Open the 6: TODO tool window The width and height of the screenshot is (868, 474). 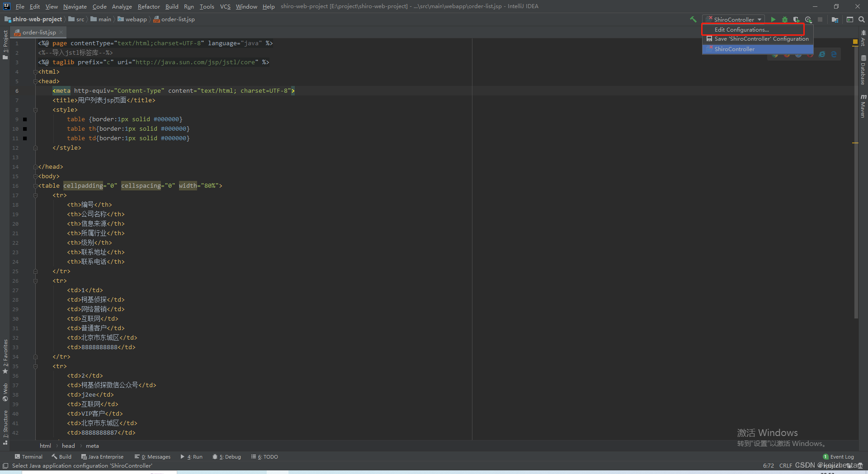tap(264, 457)
